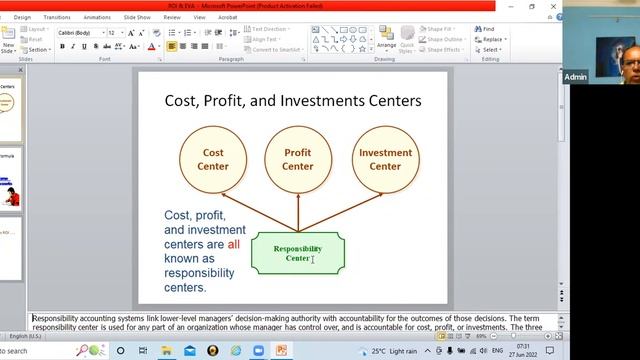Select the Text Box shape tool

[x=316, y=30]
